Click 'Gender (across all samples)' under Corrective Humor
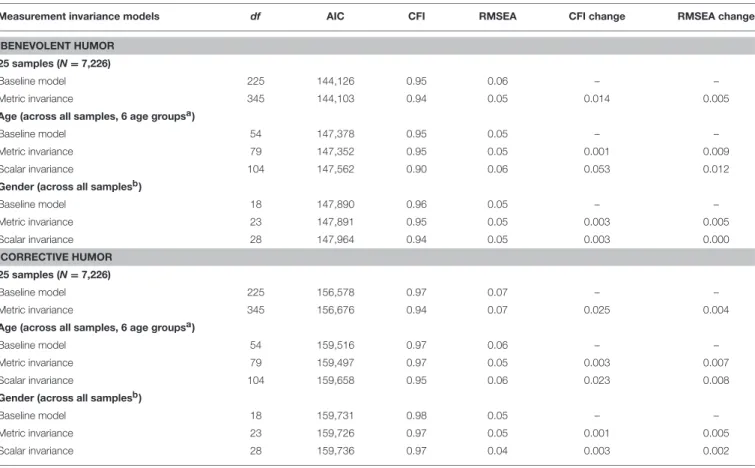 [x=71, y=398]
